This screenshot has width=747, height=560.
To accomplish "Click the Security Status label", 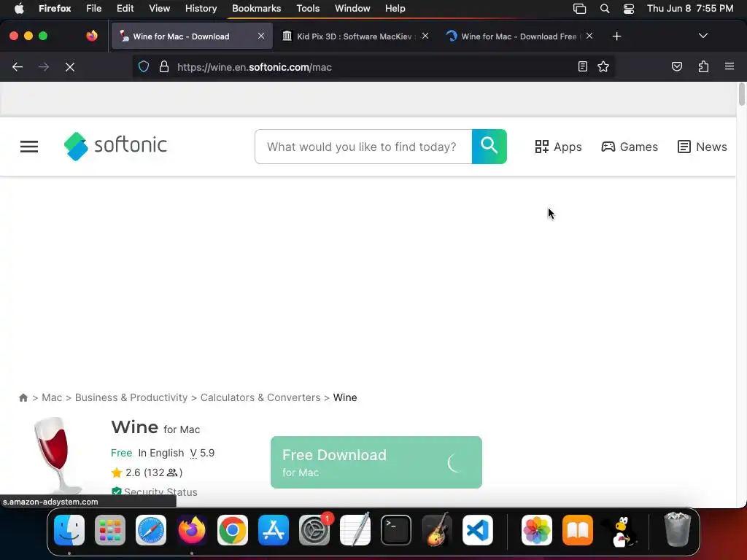I will tap(160, 492).
